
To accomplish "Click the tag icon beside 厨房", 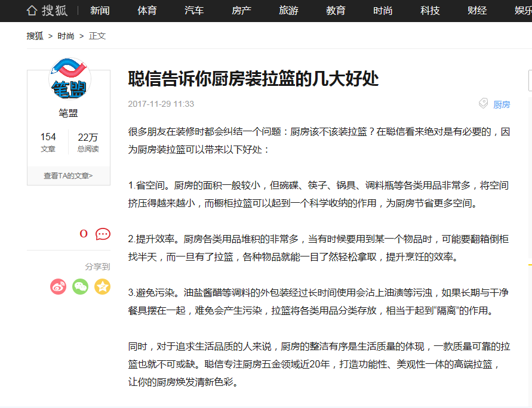I will tap(483, 103).
